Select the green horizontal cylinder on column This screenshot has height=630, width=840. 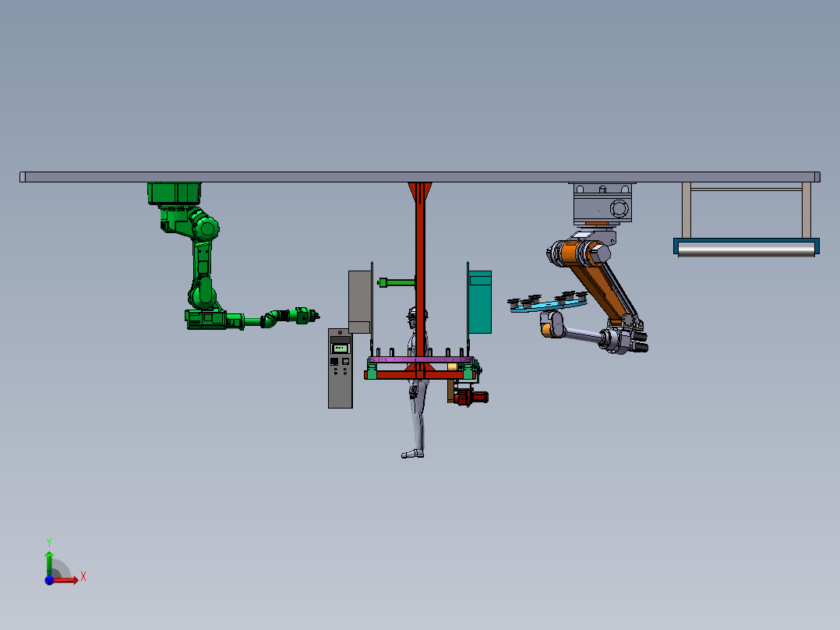click(x=397, y=282)
